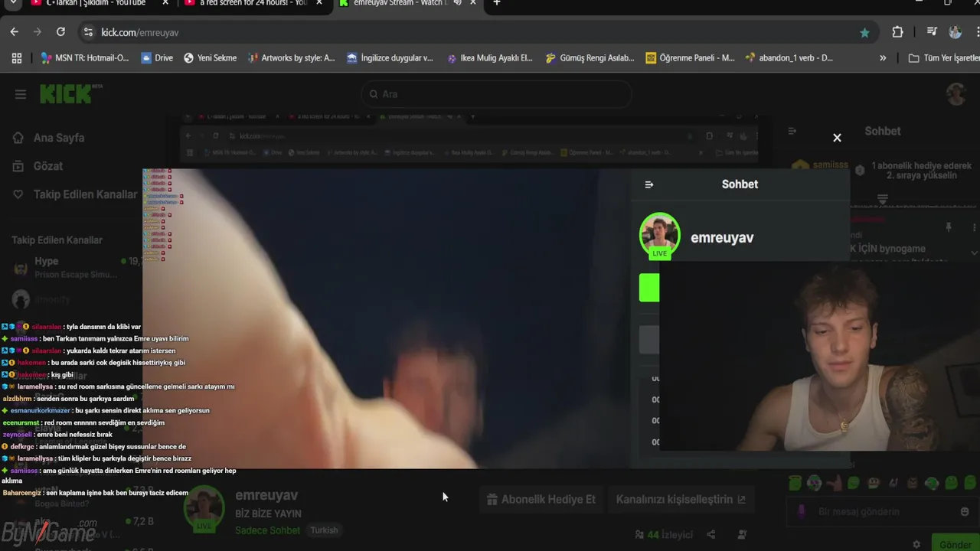Open the Drive bookmark

(x=157, y=57)
